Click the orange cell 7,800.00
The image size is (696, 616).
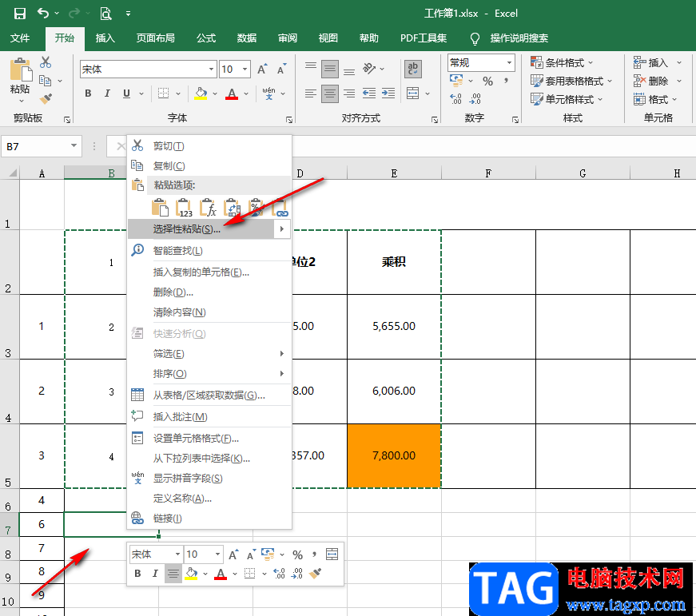(x=394, y=455)
